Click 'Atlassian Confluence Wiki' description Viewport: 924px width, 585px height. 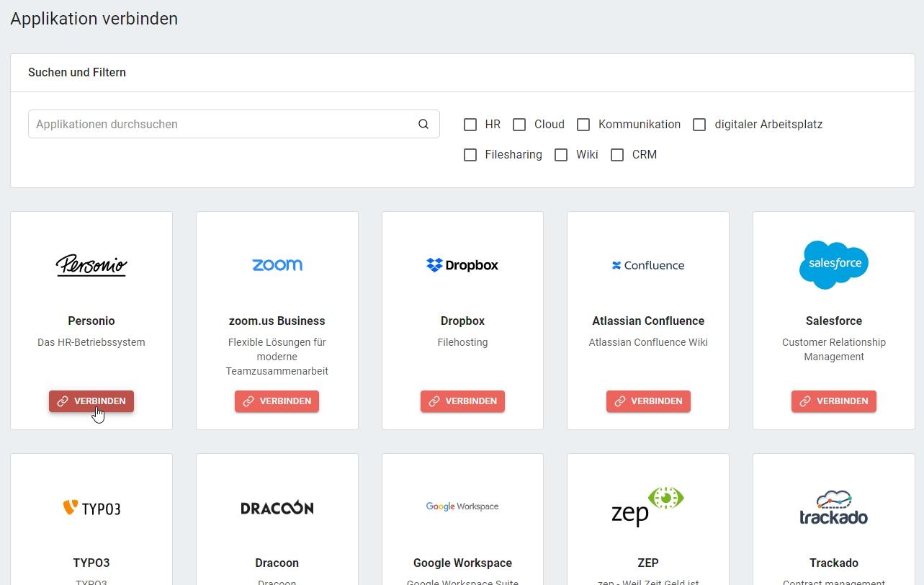[x=648, y=342]
